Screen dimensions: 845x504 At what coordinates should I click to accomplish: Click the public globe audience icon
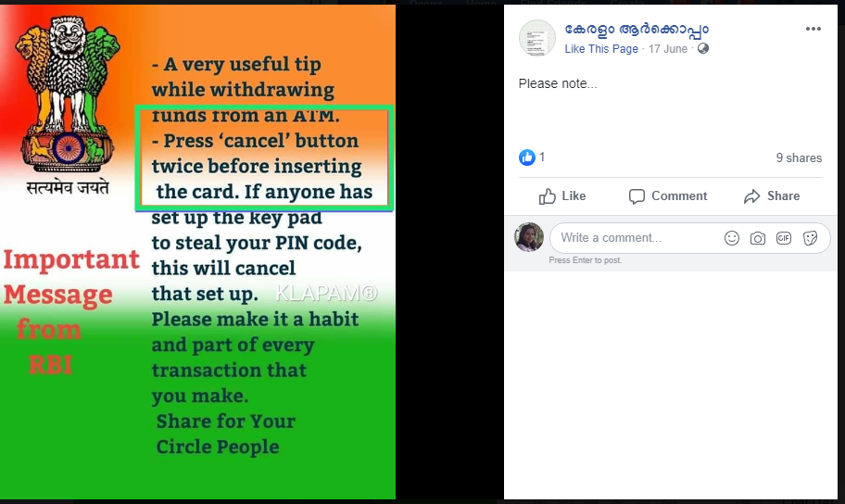point(702,48)
